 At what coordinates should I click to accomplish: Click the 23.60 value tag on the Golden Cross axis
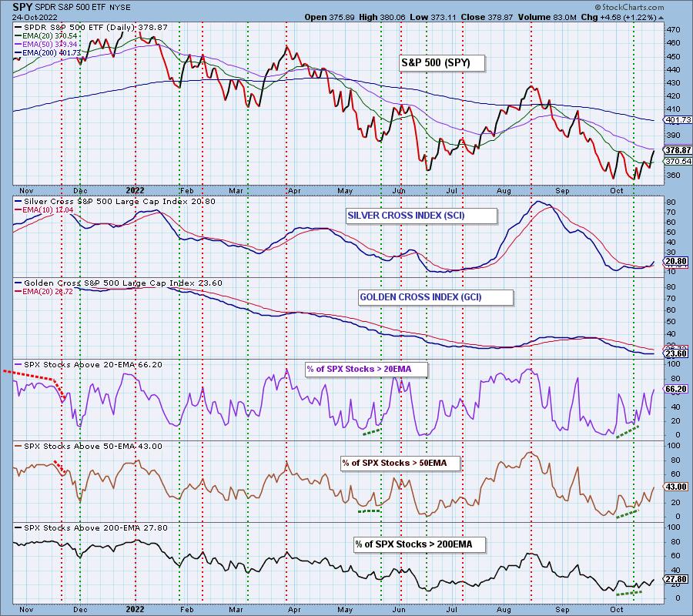pos(677,353)
